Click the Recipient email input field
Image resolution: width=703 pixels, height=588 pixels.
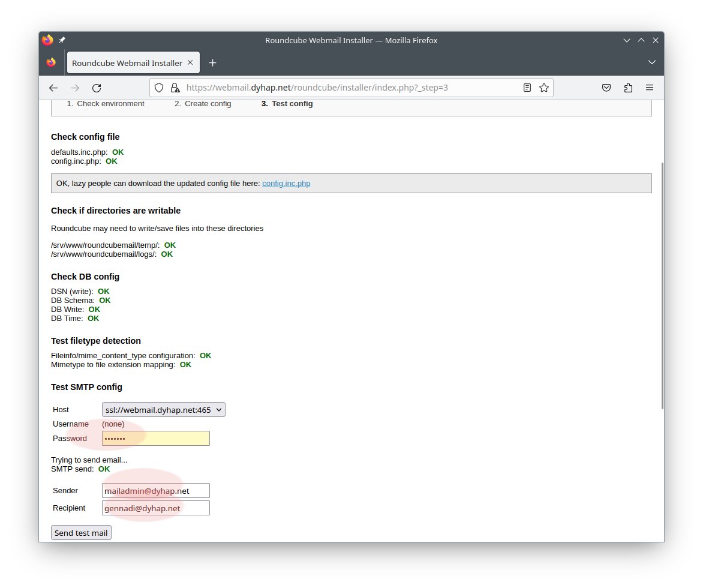tap(156, 508)
